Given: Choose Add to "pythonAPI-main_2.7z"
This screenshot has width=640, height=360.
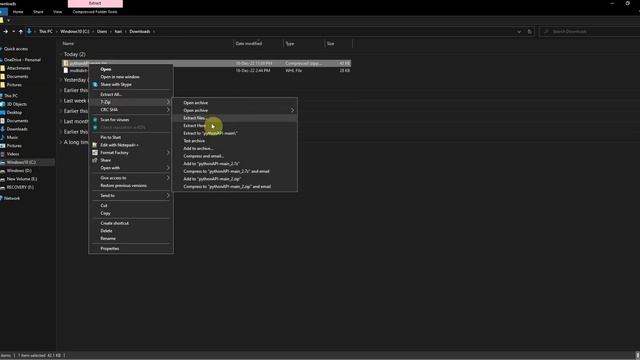Looking at the screenshot, I should (235, 164).
